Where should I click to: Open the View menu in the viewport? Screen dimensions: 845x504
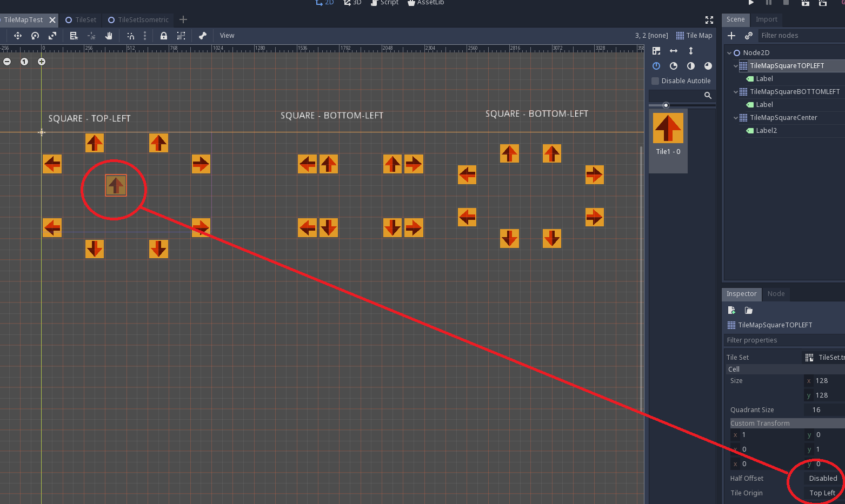[227, 35]
